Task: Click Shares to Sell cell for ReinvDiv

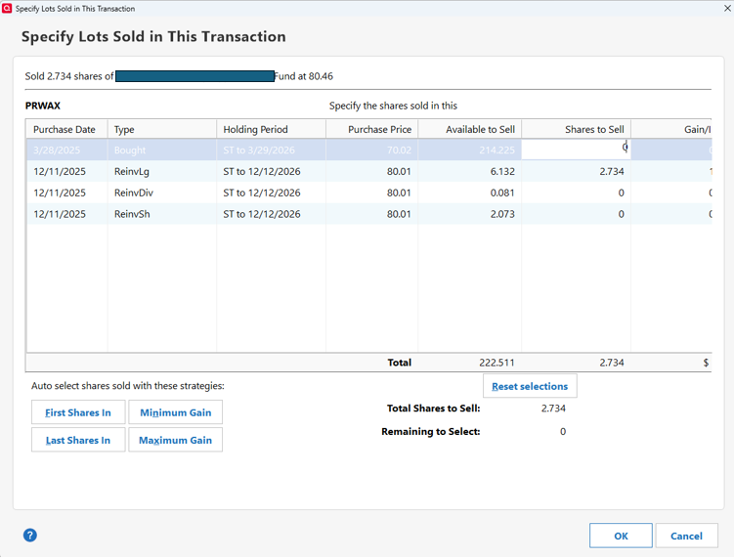Action: [576, 193]
